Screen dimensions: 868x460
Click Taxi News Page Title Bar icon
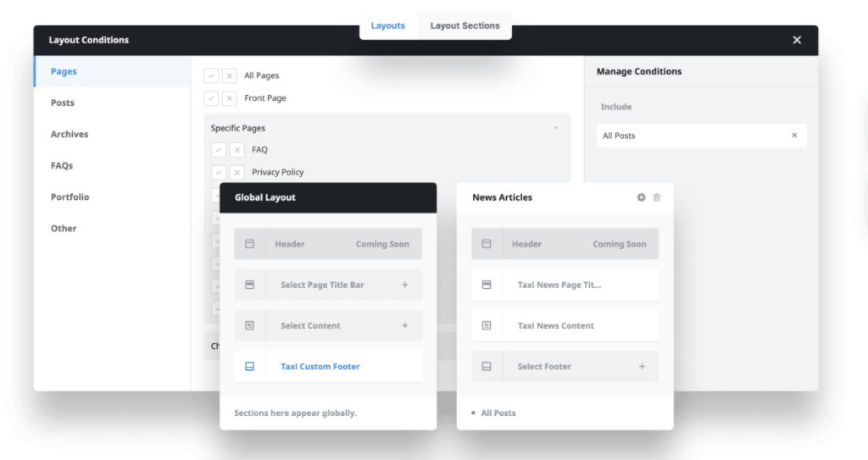click(487, 285)
